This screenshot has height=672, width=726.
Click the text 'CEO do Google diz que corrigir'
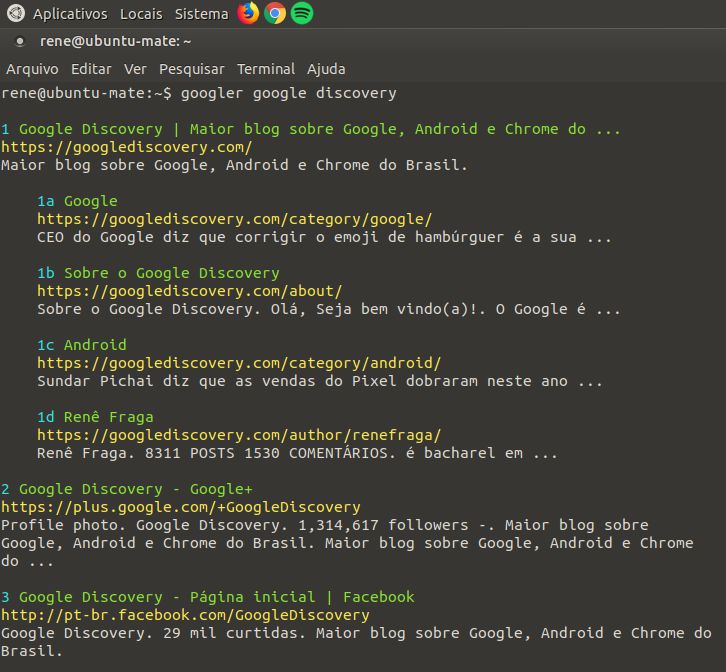coord(172,237)
